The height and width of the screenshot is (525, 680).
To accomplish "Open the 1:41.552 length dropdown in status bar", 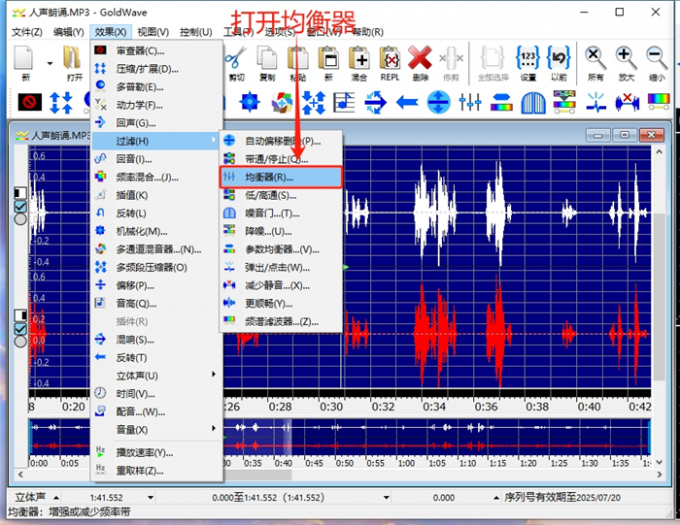I will (x=150, y=498).
